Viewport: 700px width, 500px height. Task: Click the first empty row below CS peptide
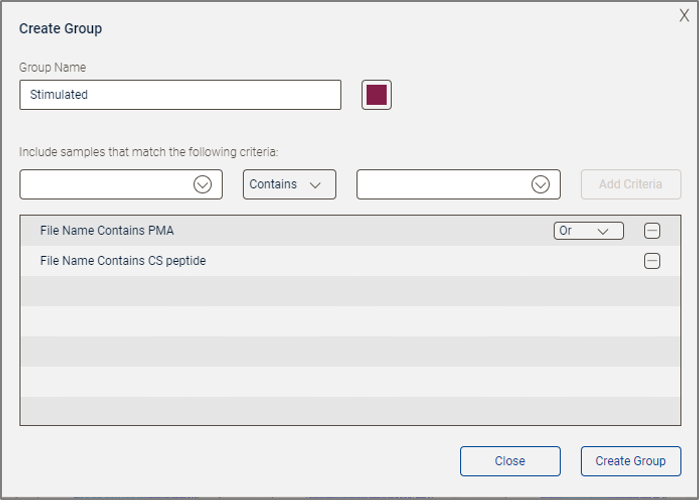click(300, 291)
